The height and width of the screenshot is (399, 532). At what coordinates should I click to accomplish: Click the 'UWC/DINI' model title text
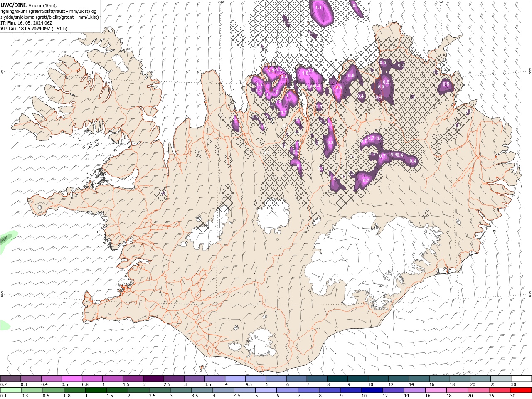tap(13, 5)
